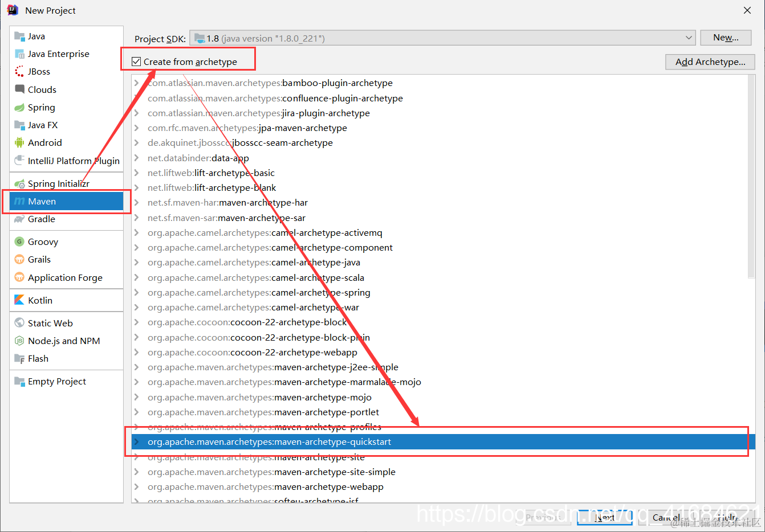Click the Static Web globe icon
This screenshot has width=765, height=532.
pyautogui.click(x=19, y=323)
